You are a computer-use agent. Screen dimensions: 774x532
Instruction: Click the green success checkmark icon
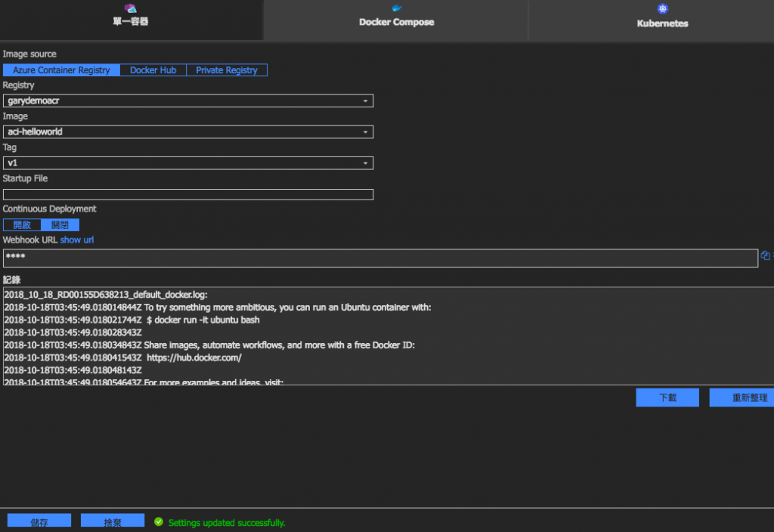(x=159, y=521)
